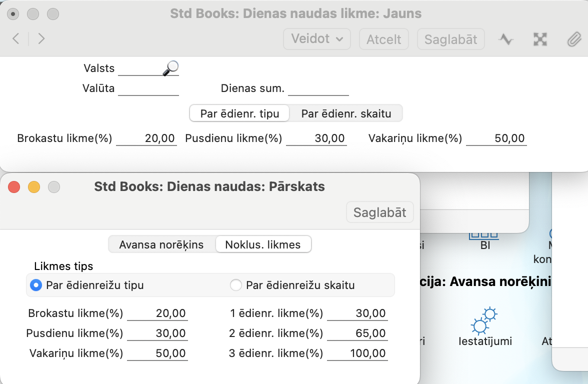Select the Noklus. likmes tab

coord(263,244)
